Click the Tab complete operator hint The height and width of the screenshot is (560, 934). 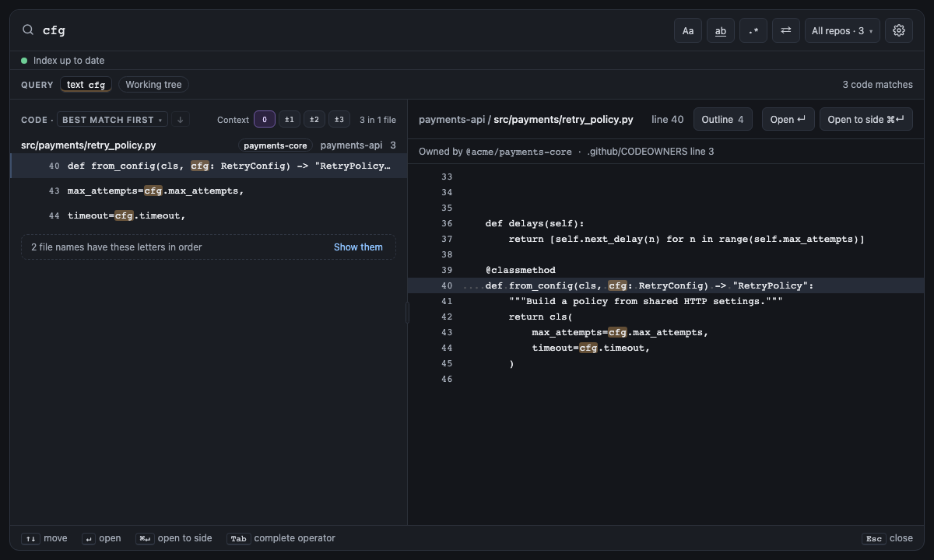click(x=281, y=538)
